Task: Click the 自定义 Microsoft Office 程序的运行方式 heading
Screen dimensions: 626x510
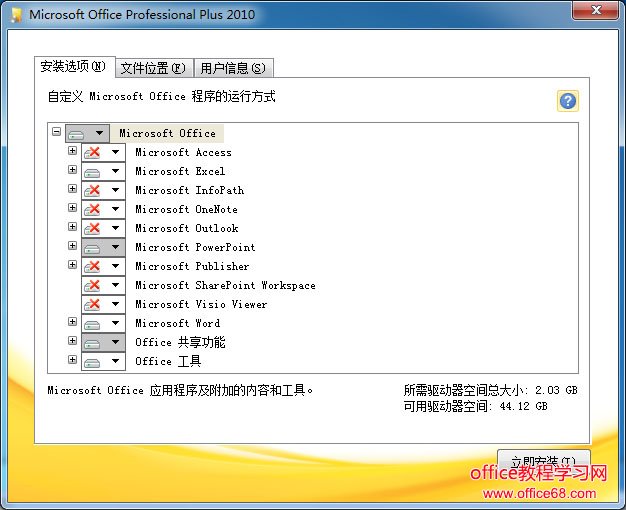Action: tap(161, 97)
